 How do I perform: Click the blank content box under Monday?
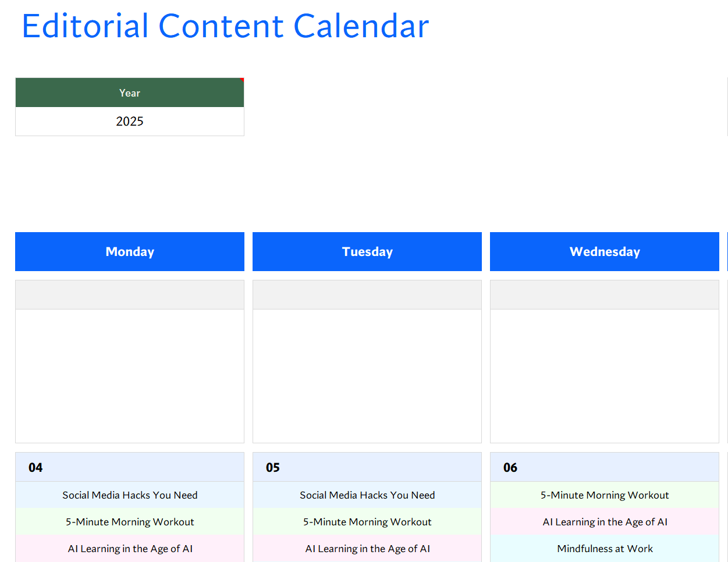[x=130, y=376]
